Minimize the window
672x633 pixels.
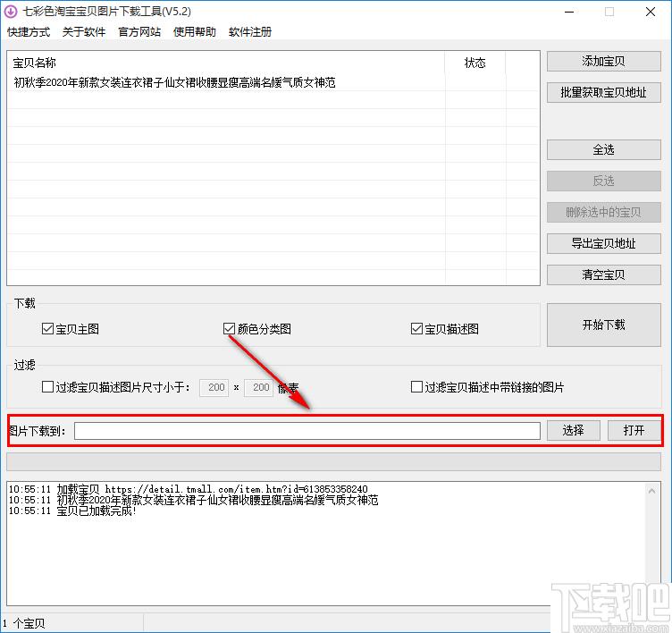[569, 12]
